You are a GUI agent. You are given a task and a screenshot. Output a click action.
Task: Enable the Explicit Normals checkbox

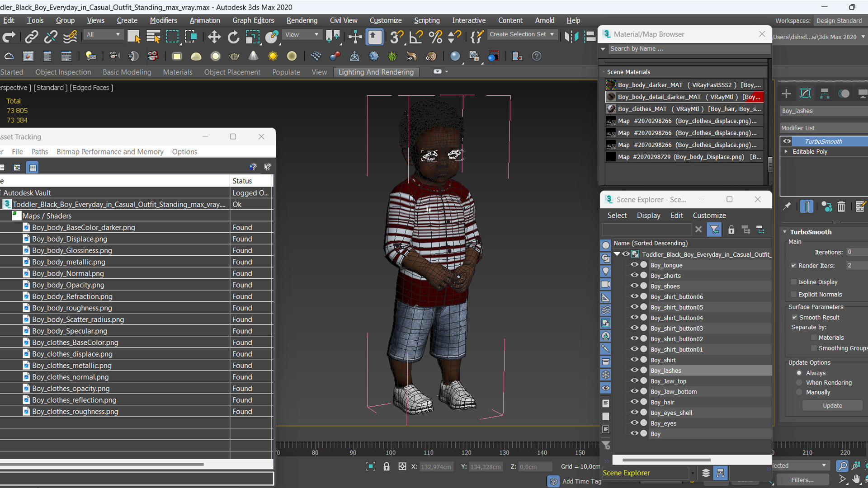tap(793, 294)
